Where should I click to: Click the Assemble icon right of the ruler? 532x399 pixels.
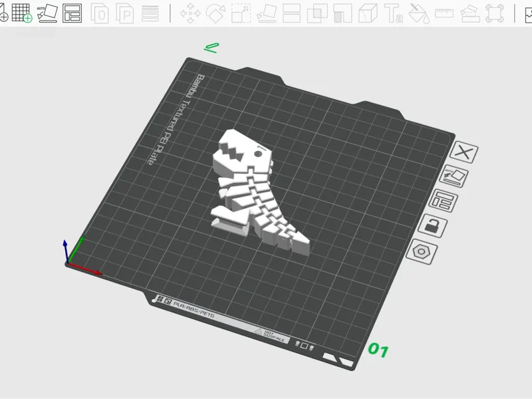click(x=470, y=13)
